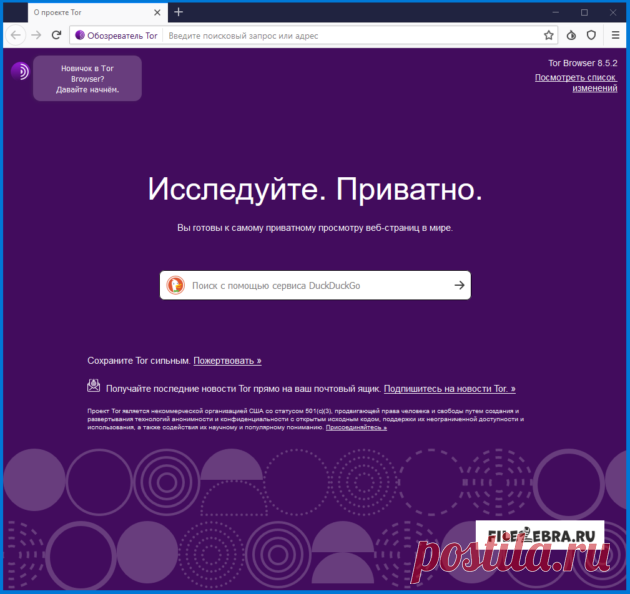Screen dimensions: 630x594
Task: Open the Новичок в Tor Browser onboarding bubble
Action: click(x=87, y=78)
